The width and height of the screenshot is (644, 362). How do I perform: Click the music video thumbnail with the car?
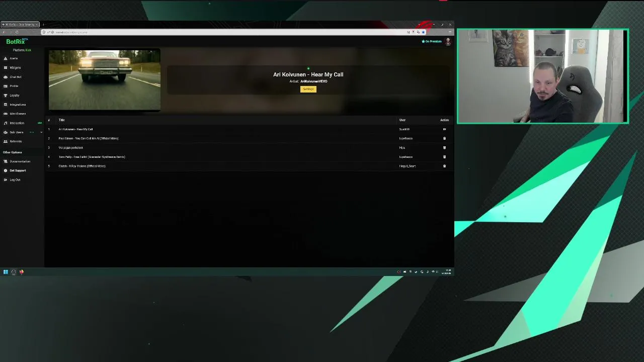tap(105, 80)
